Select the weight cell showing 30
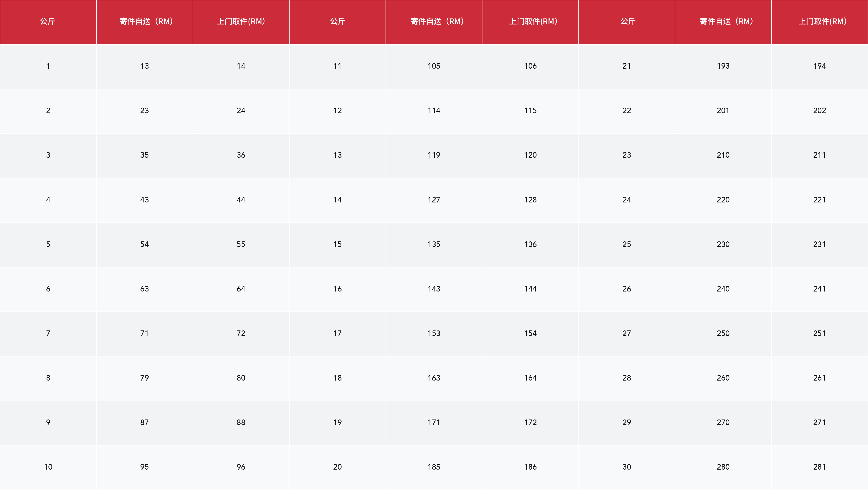The height and width of the screenshot is (490, 868). pos(626,467)
